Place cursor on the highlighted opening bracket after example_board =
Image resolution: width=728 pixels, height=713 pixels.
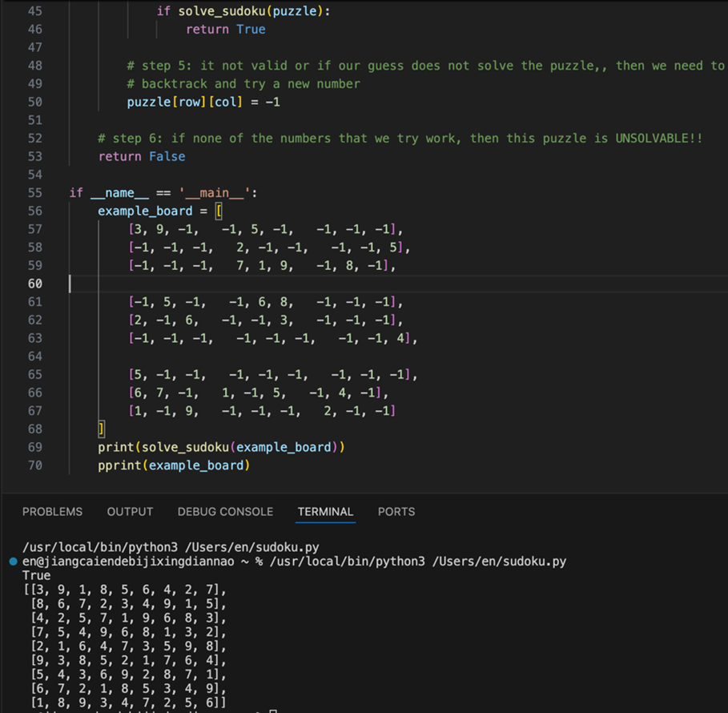click(x=219, y=211)
